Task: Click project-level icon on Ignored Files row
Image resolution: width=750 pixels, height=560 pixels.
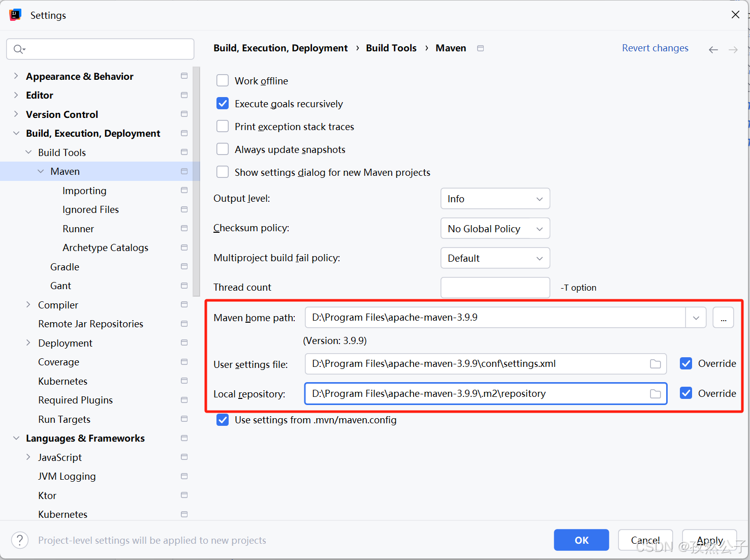Action: [x=184, y=209]
